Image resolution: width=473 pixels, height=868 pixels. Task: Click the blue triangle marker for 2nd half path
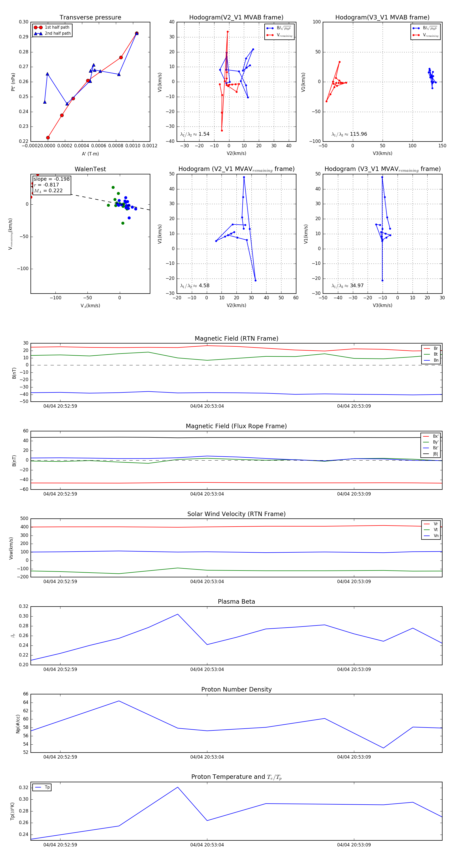38,33
